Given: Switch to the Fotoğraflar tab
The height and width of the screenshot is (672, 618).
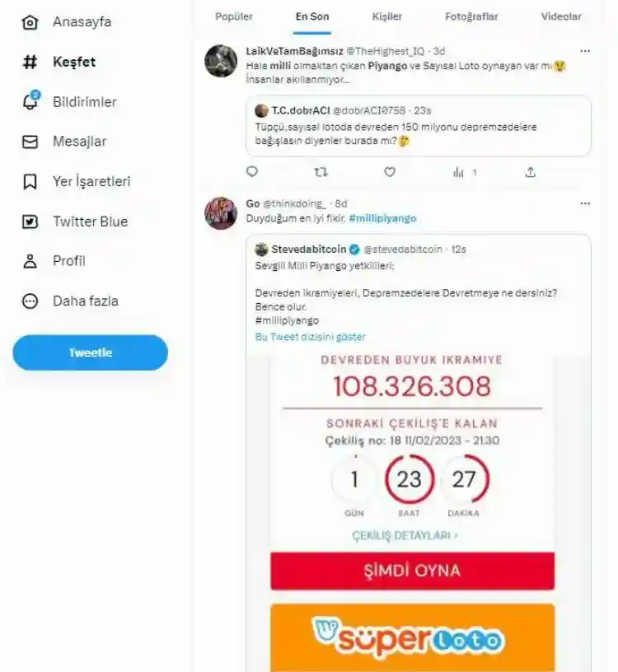Looking at the screenshot, I should click(x=471, y=16).
